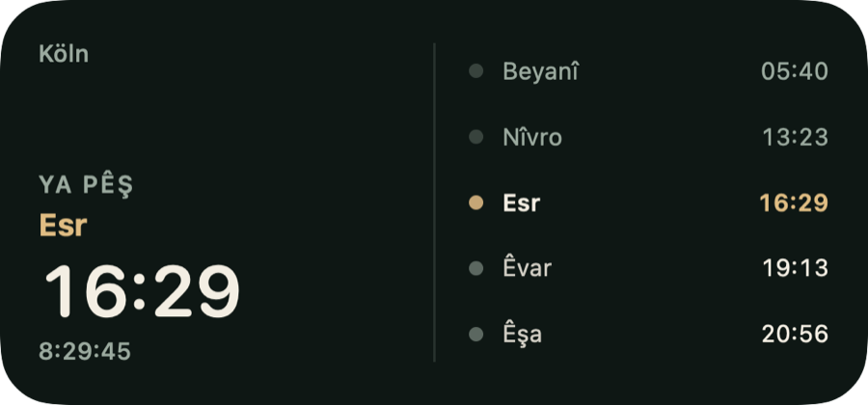Select the Êşa prayer label
Image resolution: width=868 pixels, height=405 pixels.
[x=522, y=335]
